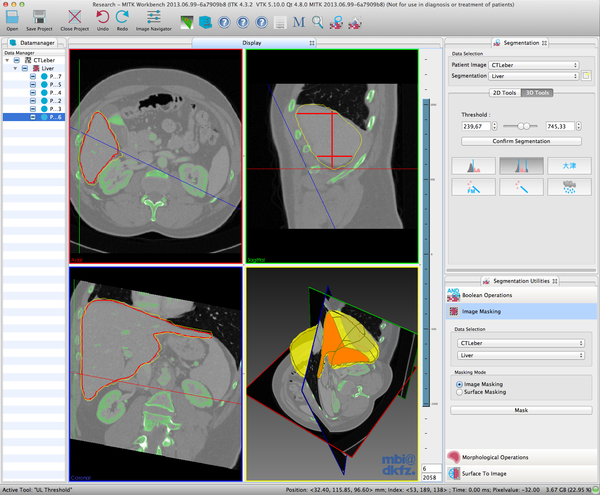This screenshot has height=495, width=600.
Task: Toggle visibility checkbox of P...3 node
Action: click(x=33, y=109)
